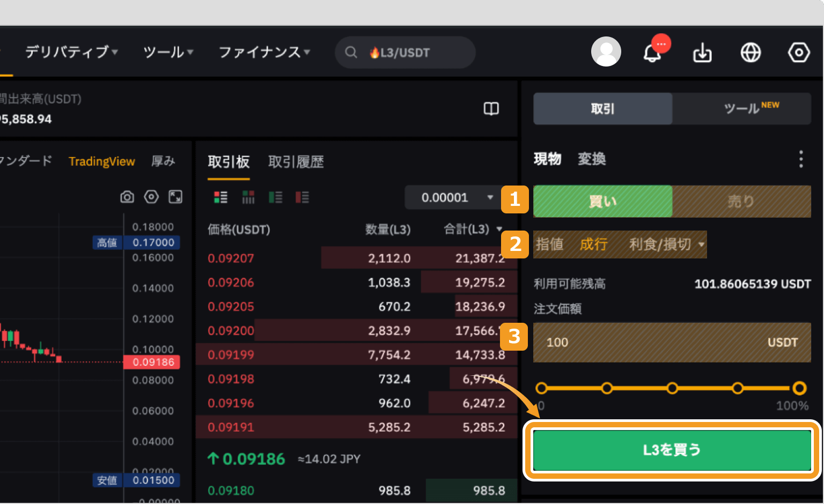Select the 売り sell toggle
Image resolution: width=824 pixels, height=504 pixels.
coord(741,202)
